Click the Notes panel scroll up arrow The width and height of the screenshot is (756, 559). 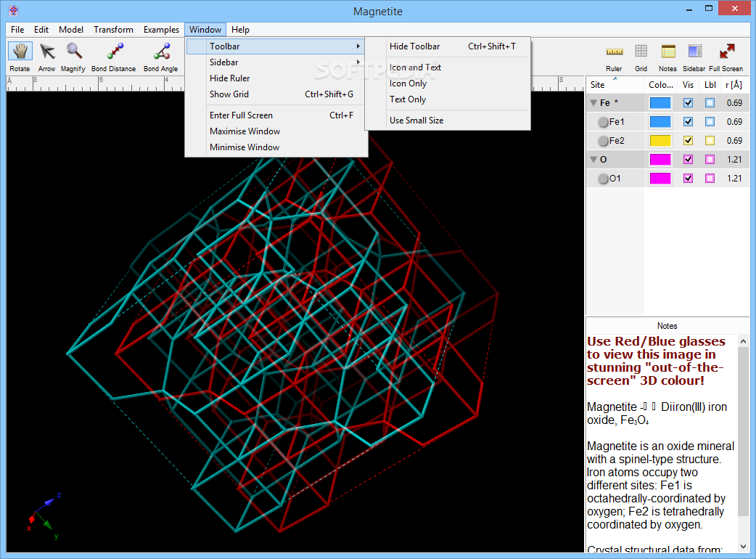743,341
